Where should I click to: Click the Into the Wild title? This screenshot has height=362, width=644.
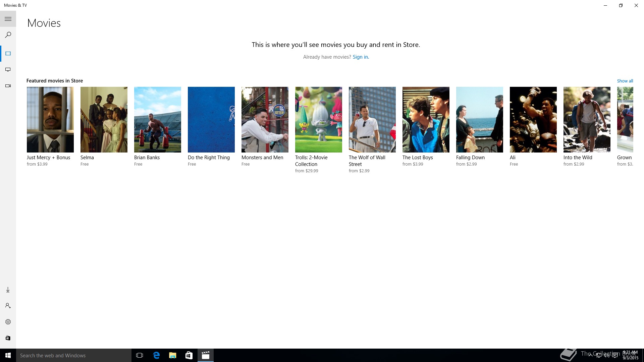pos(578,158)
